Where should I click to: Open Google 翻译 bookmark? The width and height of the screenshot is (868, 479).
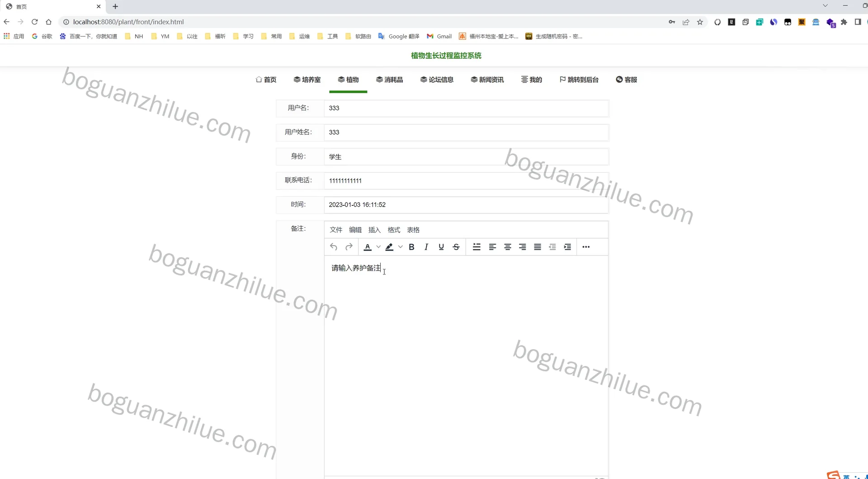(399, 36)
